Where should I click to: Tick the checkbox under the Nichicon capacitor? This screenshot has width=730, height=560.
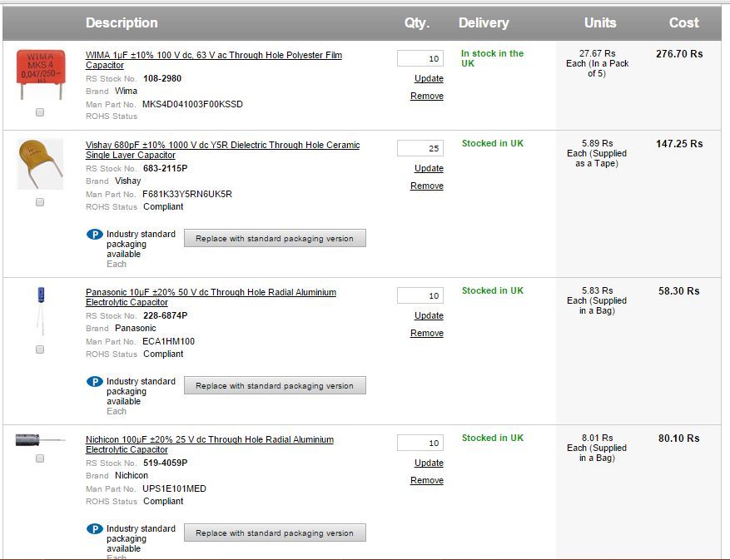point(40,458)
